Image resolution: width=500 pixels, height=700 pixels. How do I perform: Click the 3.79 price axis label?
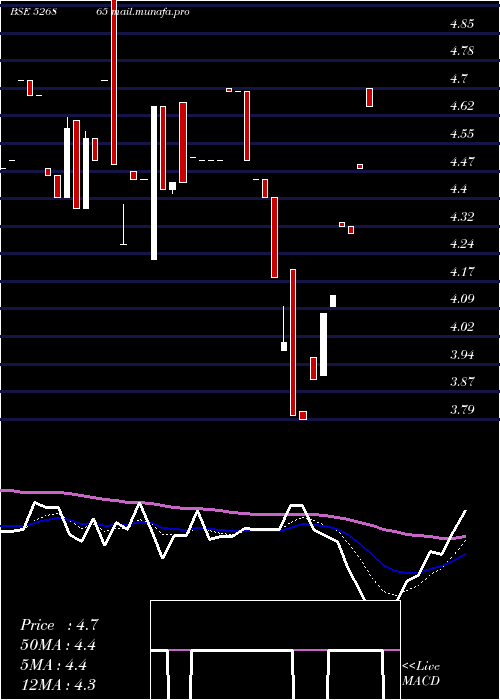462,409
